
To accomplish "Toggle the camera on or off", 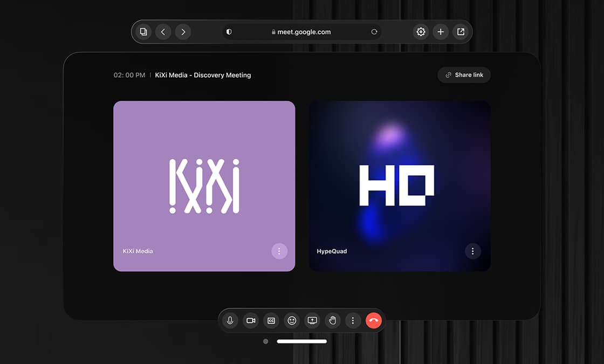I will tap(251, 320).
